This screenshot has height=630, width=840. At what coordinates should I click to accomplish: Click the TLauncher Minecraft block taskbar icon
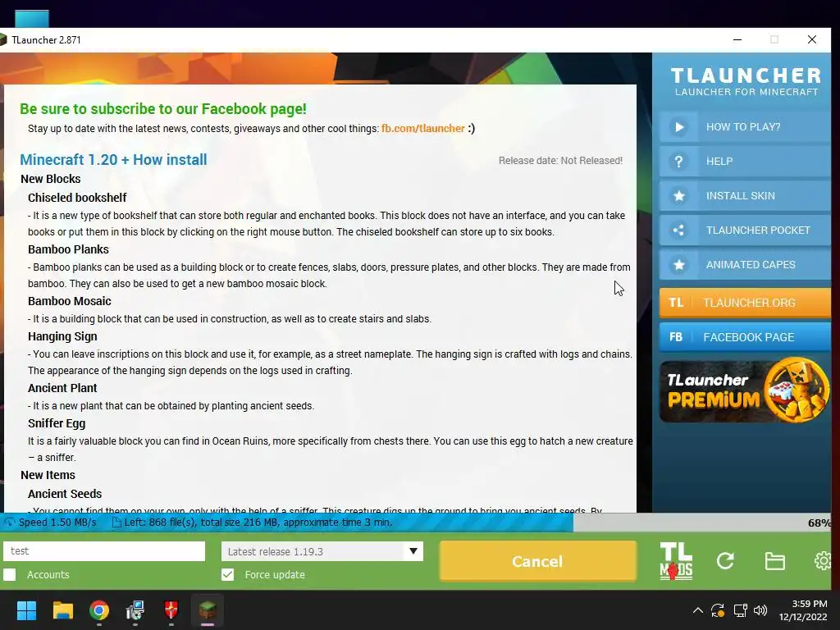point(208,610)
